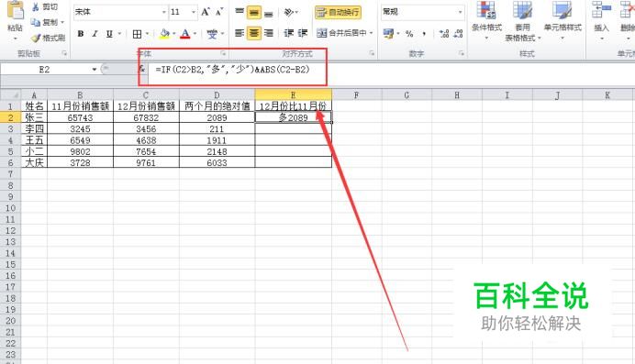Toggle Underline formatting
This screenshot has width=635, height=364.
[x=109, y=34]
